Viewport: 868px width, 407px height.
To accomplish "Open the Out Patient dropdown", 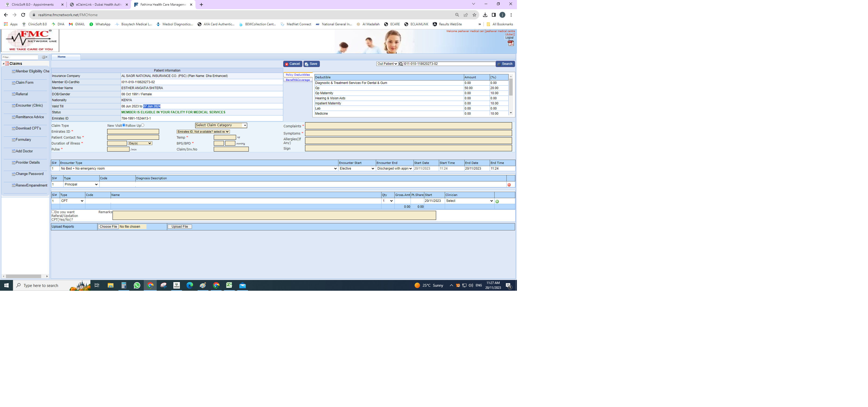I will point(387,64).
